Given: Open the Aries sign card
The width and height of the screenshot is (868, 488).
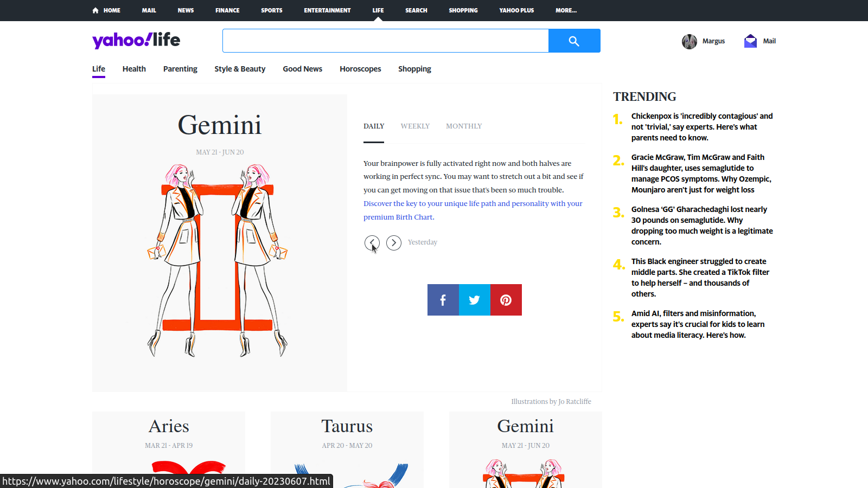Looking at the screenshot, I should tap(169, 450).
